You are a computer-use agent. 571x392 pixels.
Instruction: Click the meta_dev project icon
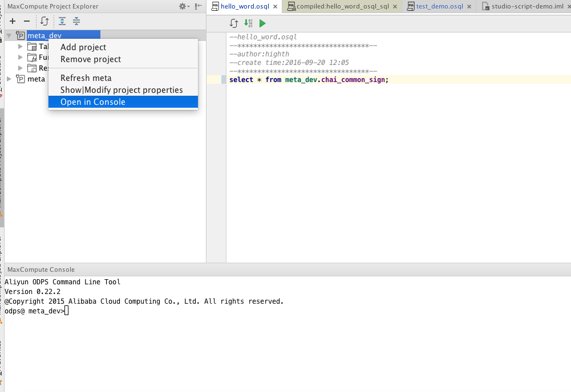[21, 36]
